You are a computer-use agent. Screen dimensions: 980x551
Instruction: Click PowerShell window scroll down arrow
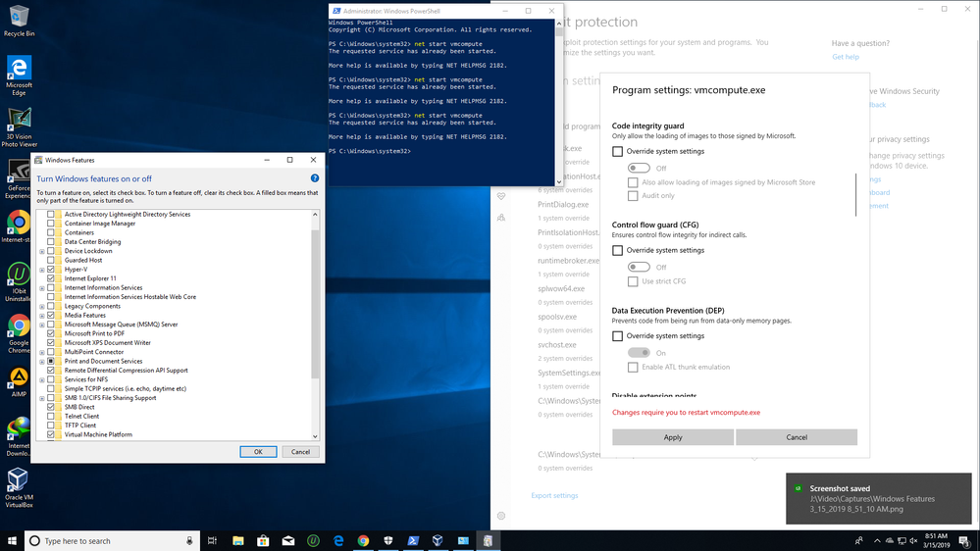559,182
